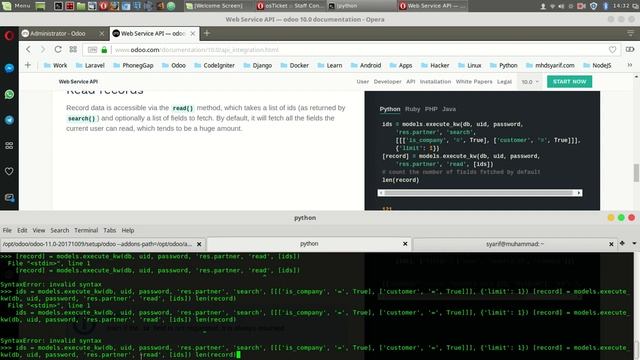Go back in Opera browser
Screen dimensions: 640x360
coord(28,49)
